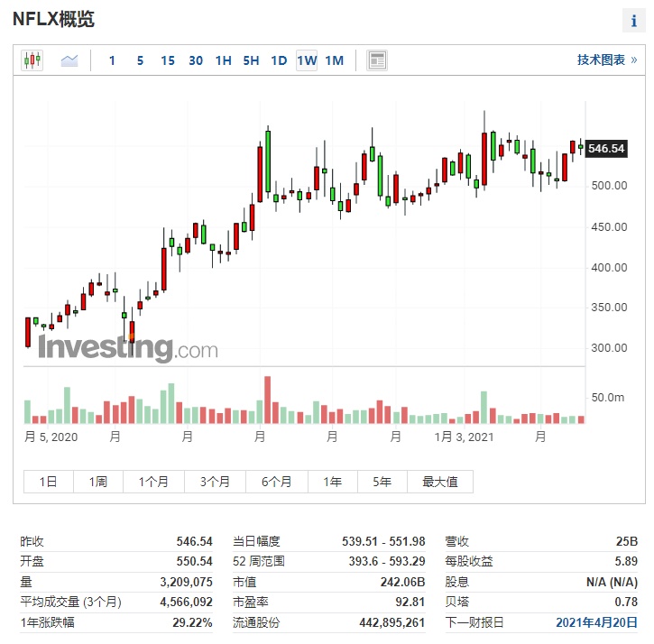Set chart interval to 5 minutes
Image resolution: width=654 pixels, height=644 pixels.
click(140, 61)
